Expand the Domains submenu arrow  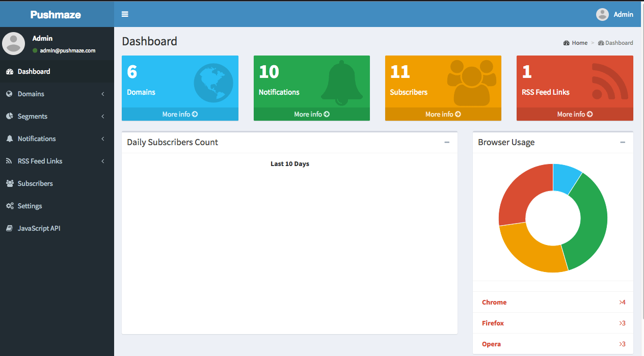(x=103, y=94)
